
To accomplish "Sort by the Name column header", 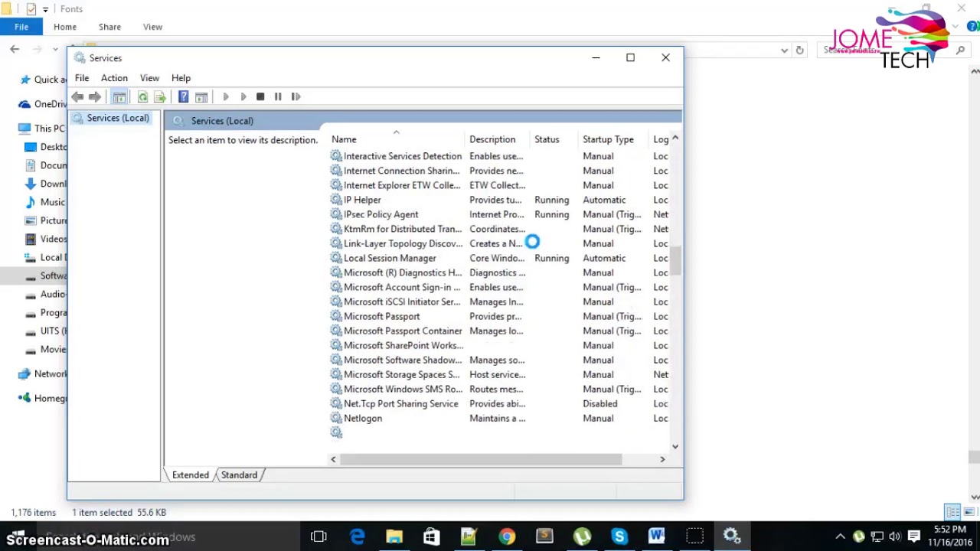I will (x=344, y=139).
